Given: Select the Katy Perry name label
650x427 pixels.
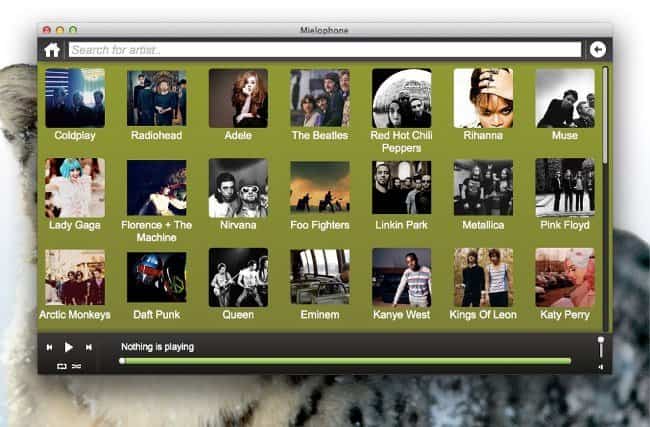Looking at the screenshot, I should (565, 315).
